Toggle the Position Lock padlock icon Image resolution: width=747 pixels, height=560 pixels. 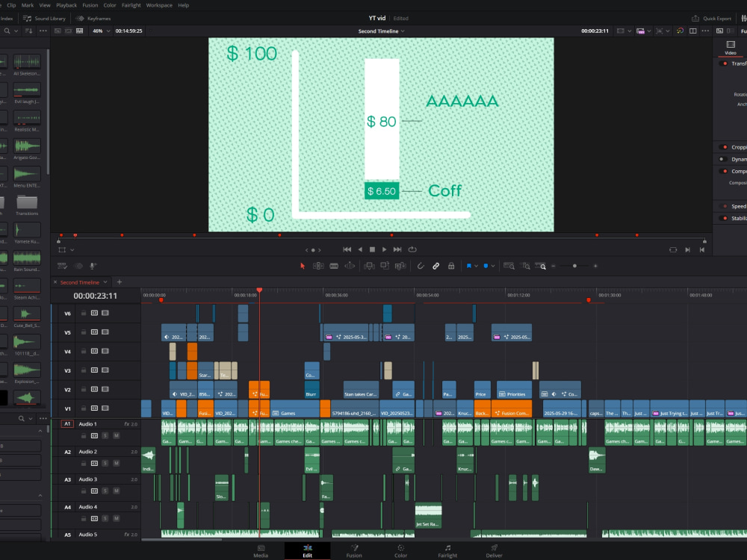coord(450,267)
